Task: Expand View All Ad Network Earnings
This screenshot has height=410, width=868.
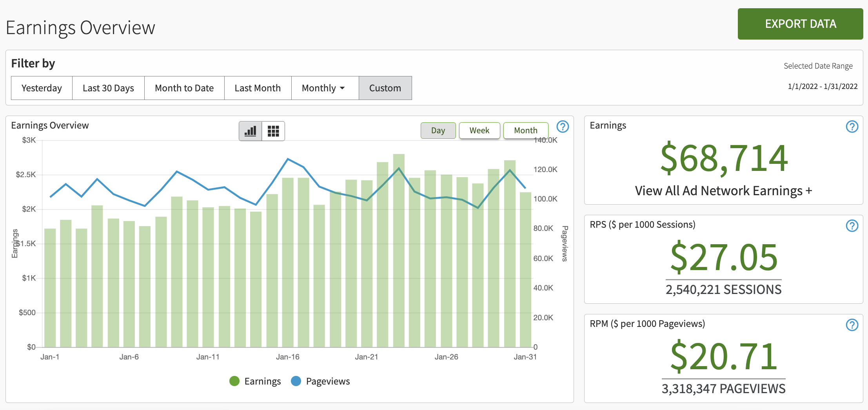Action: [x=723, y=191]
